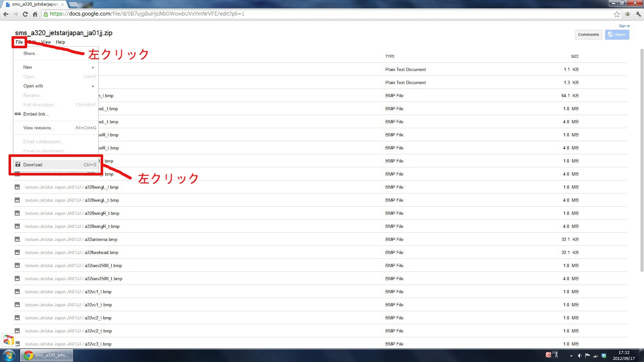This screenshot has height=362, width=644.
Task: Select the a320wingL_t.bmp file row
Action: tap(320, 200)
